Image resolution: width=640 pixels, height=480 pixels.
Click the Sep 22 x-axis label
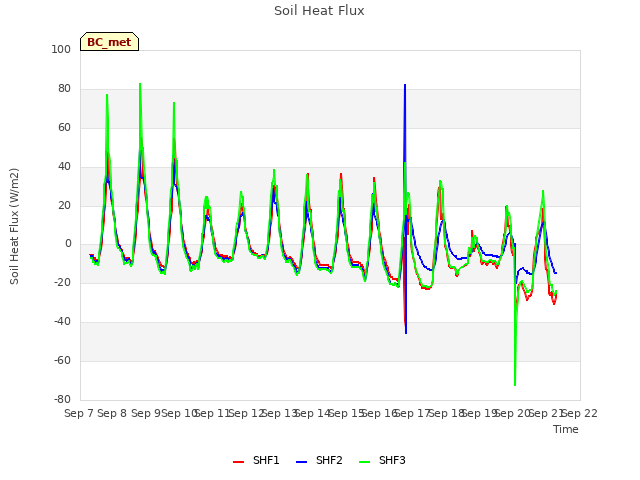point(580,413)
